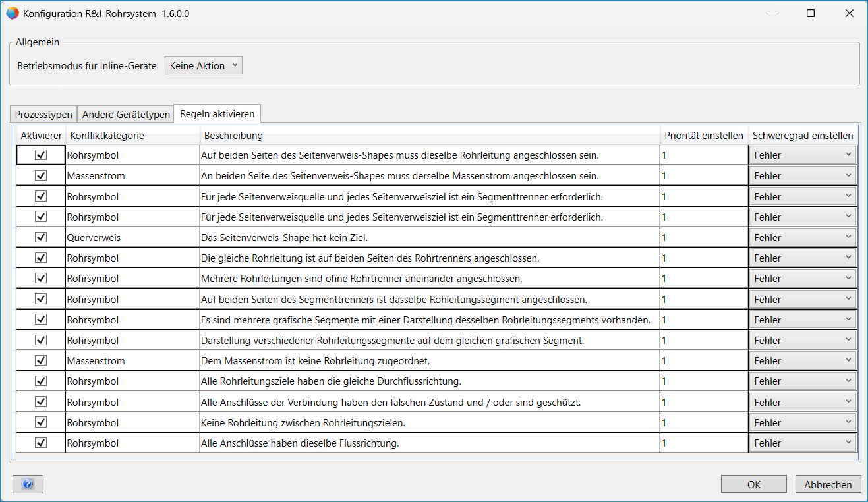Click the Priorität einstellen column header

pyautogui.click(x=704, y=136)
